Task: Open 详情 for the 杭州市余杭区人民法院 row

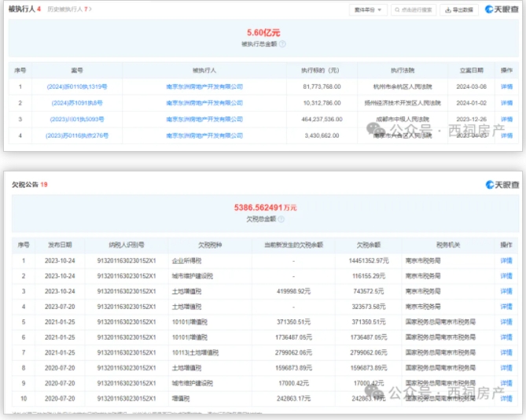Action: [x=506, y=87]
